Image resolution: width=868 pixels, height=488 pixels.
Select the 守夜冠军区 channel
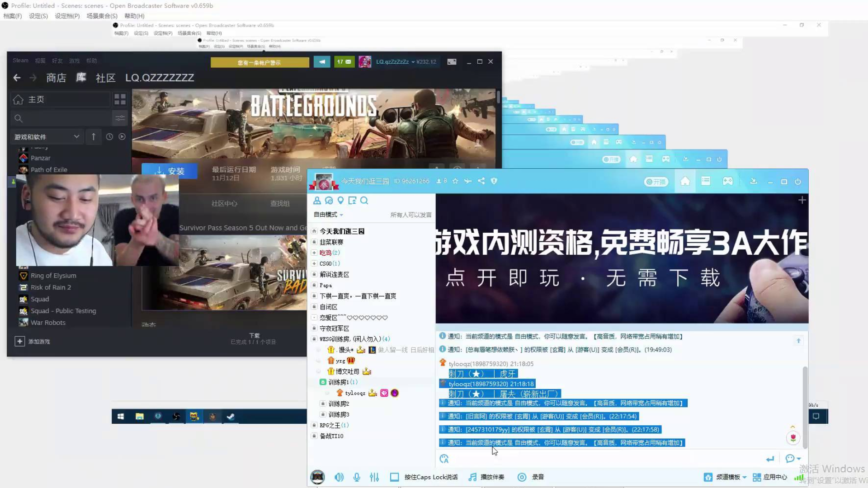point(334,328)
